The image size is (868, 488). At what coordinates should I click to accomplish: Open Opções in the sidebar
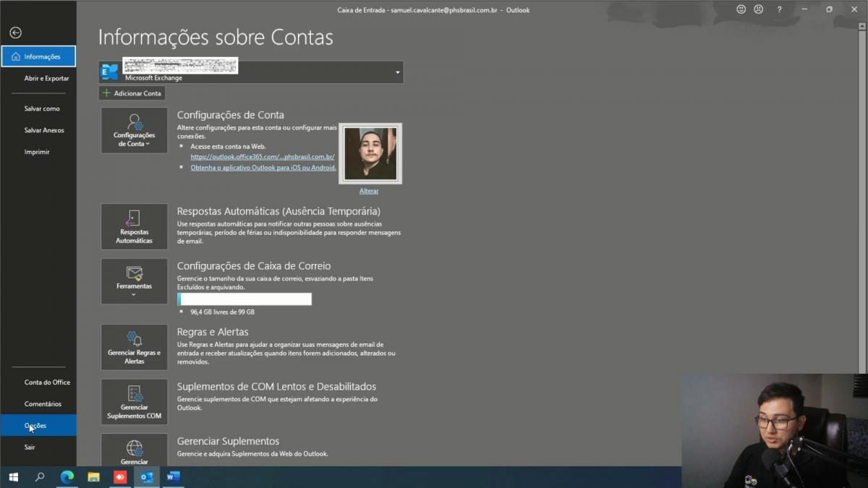pyautogui.click(x=38, y=425)
